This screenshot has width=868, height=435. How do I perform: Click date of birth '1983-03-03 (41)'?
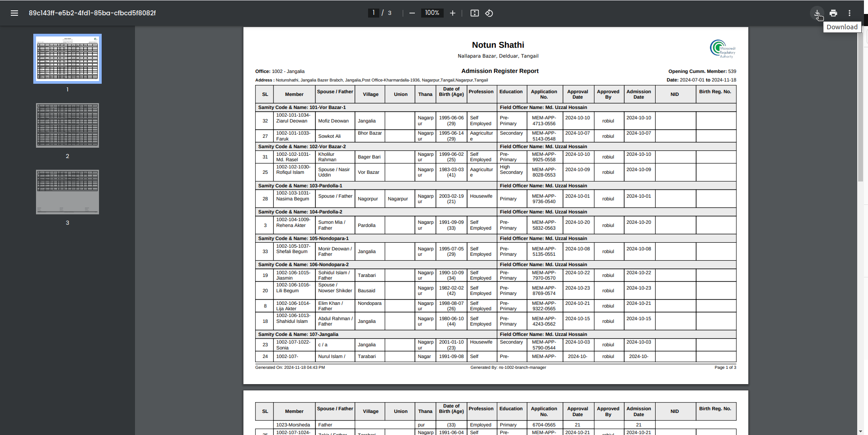coord(451,172)
